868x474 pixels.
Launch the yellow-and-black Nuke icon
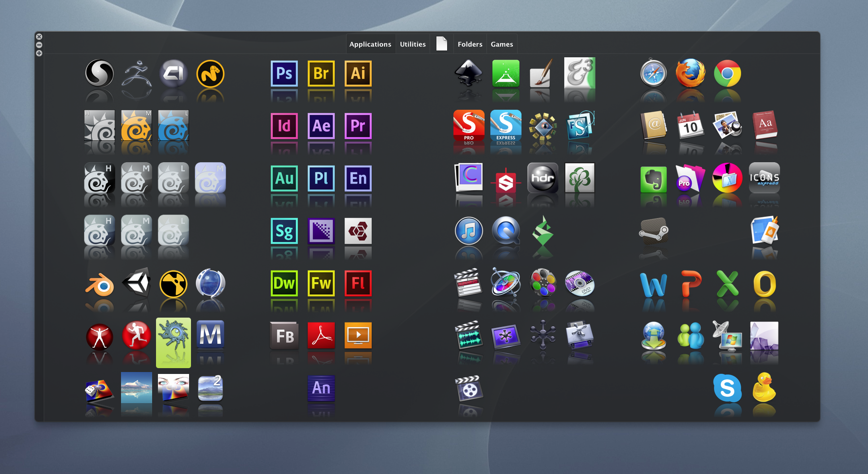point(174,284)
